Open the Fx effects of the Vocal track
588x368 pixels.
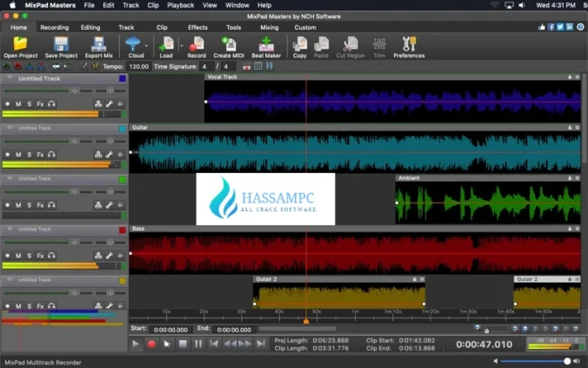tap(40, 104)
